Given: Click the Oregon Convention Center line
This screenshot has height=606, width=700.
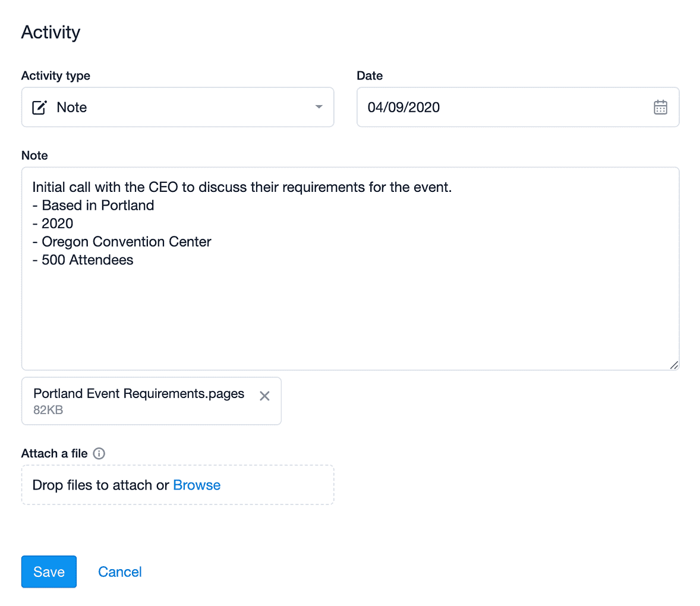Looking at the screenshot, I should [x=121, y=241].
